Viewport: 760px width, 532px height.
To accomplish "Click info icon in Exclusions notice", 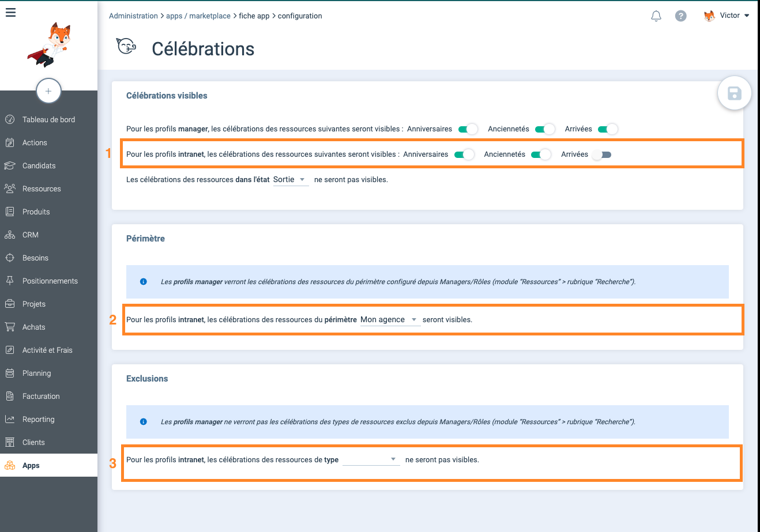I will pyautogui.click(x=144, y=422).
